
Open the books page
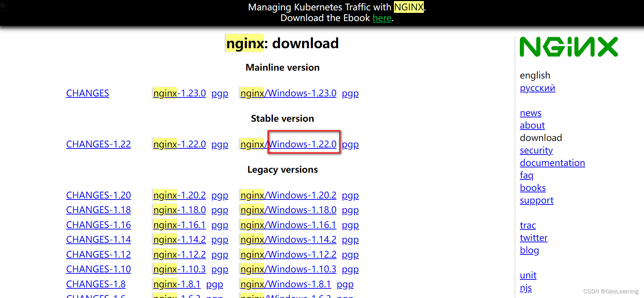tap(533, 188)
